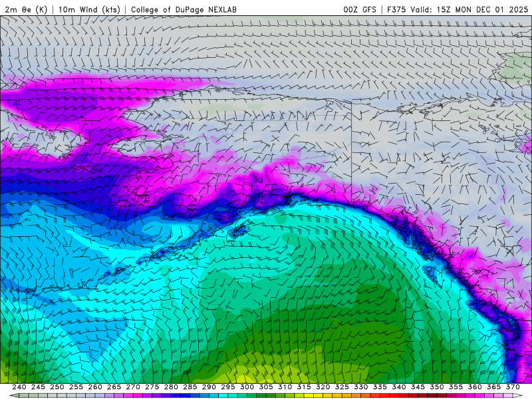Select the 305 value on the scale
Image resolution: width=532 pixels, height=399 pixels.
tap(266, 387)
